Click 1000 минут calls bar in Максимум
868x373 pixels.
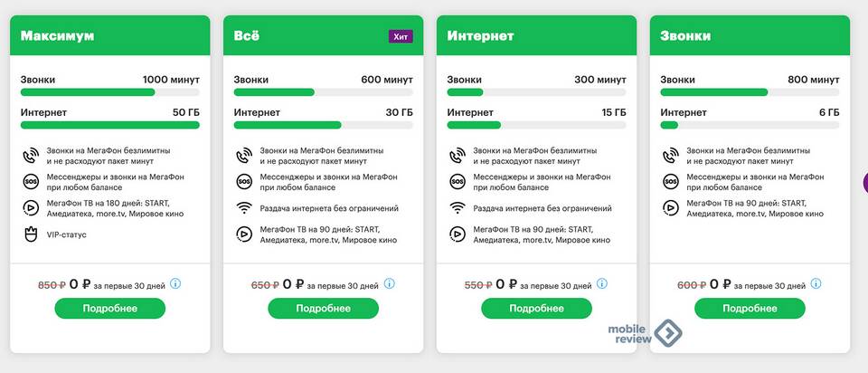click(x=110, y=92)
